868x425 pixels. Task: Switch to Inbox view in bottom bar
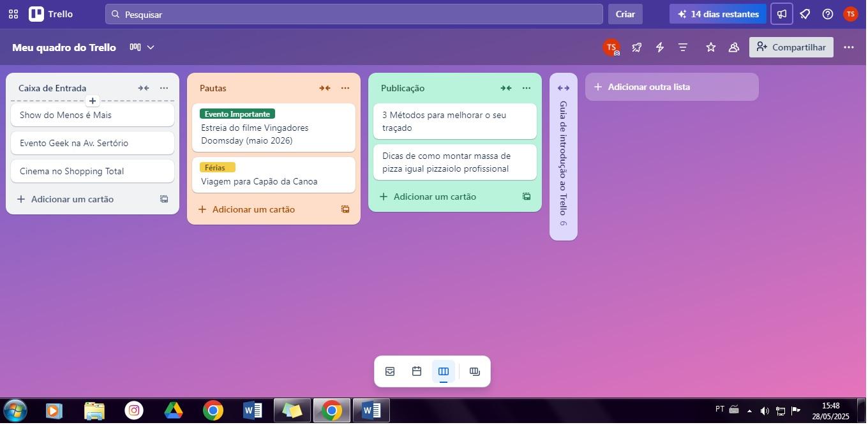tap(390, 371)
